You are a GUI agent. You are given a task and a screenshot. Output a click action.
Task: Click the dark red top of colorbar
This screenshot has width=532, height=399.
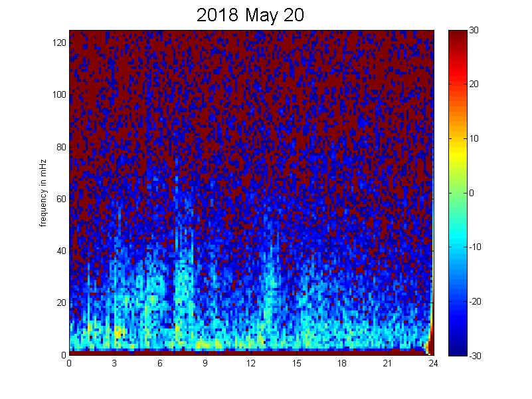458,36
